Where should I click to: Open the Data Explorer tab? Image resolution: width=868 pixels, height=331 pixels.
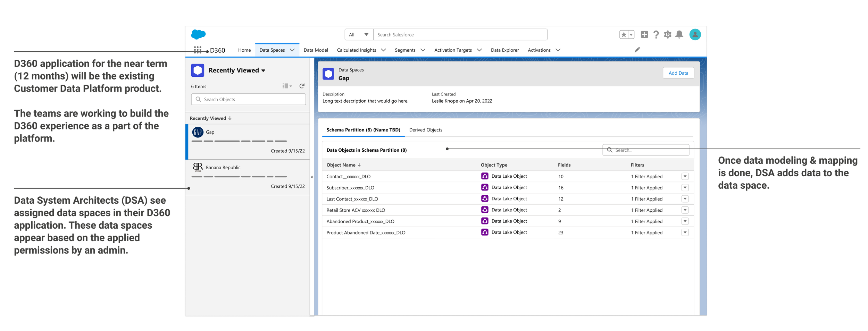505,50
